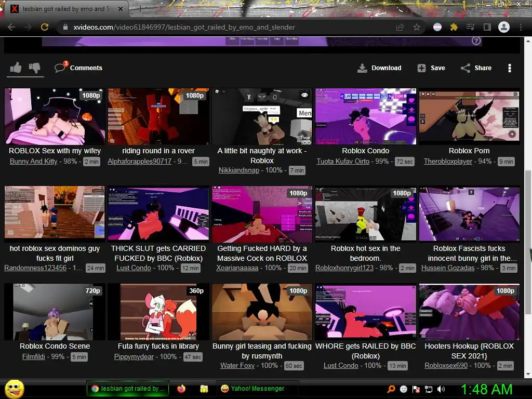This screenshot has height=399, width=532.
Task: Click the Share button
Action: coord(476,68)
